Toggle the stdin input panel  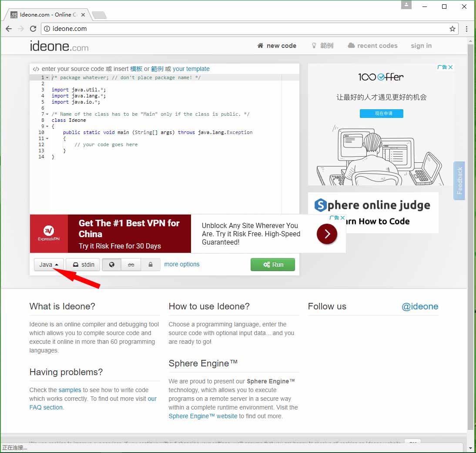click(x=83, y=265)
